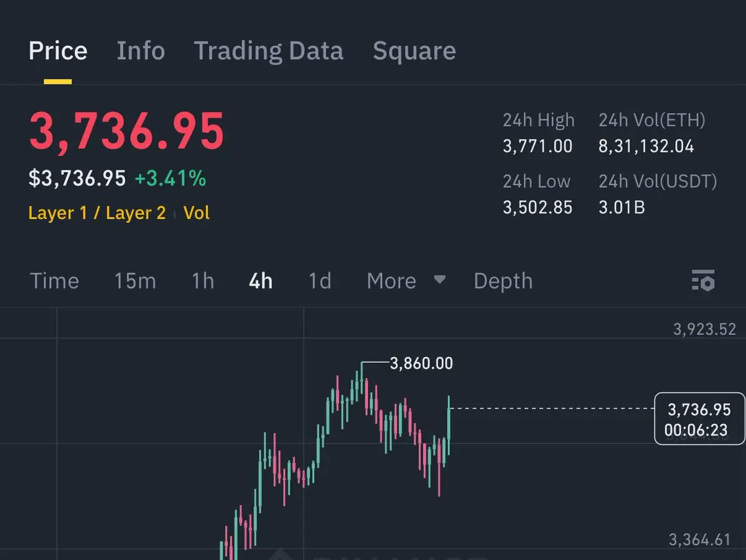Expand the More intervals dropdown arrow
Screen dimensions: 746x560
pyautogui.click(x=439, y=280)
